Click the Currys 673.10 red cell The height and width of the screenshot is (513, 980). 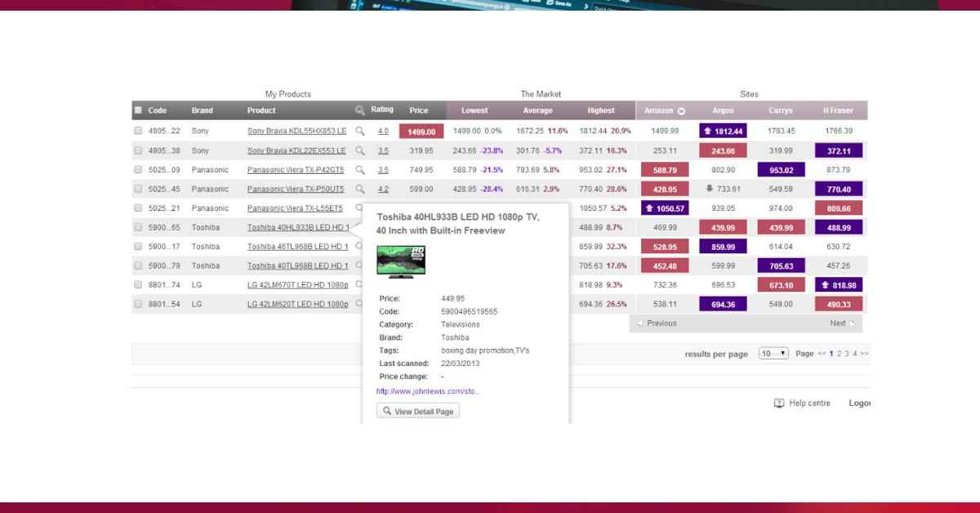781,285
